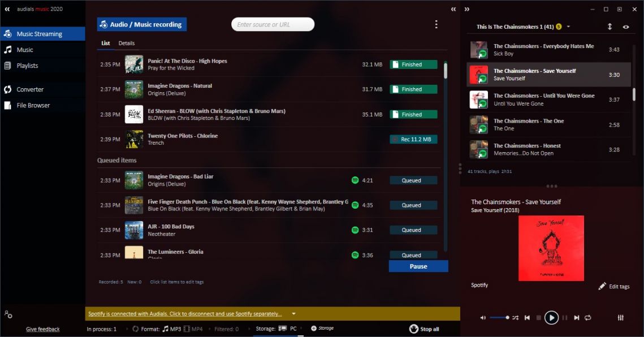Open This Is The Chainsmokers playlist dropdown
This screenshot has height=337, width=644.
point(568,27)
